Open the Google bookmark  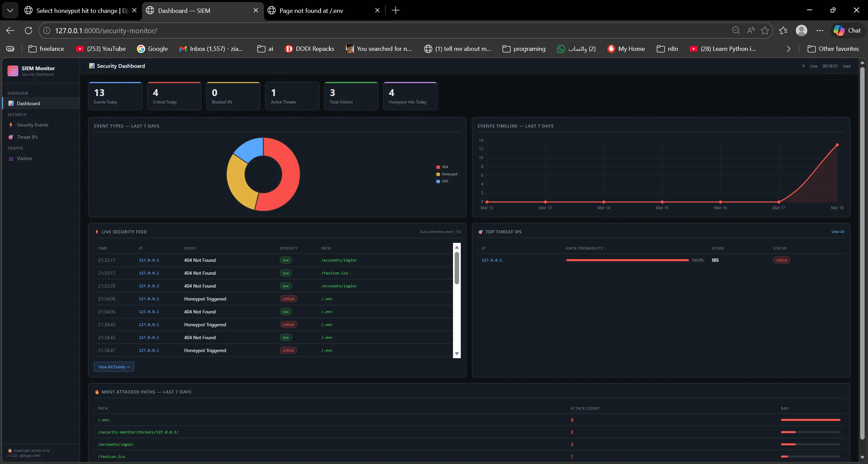152,49
